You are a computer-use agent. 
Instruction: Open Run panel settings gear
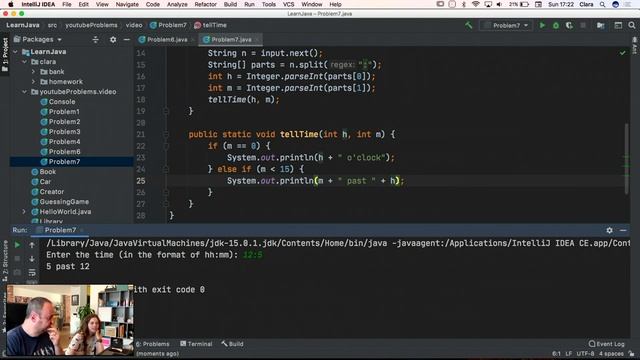coord(609,230)
